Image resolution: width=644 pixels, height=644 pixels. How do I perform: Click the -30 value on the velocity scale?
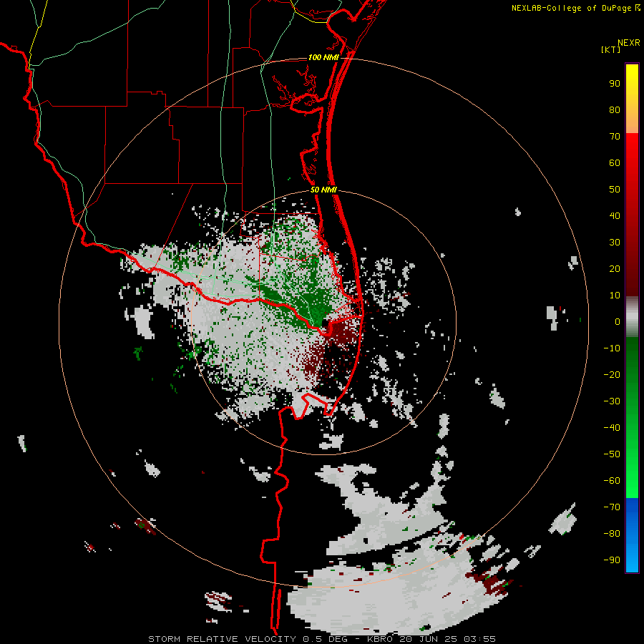point(612,401)
